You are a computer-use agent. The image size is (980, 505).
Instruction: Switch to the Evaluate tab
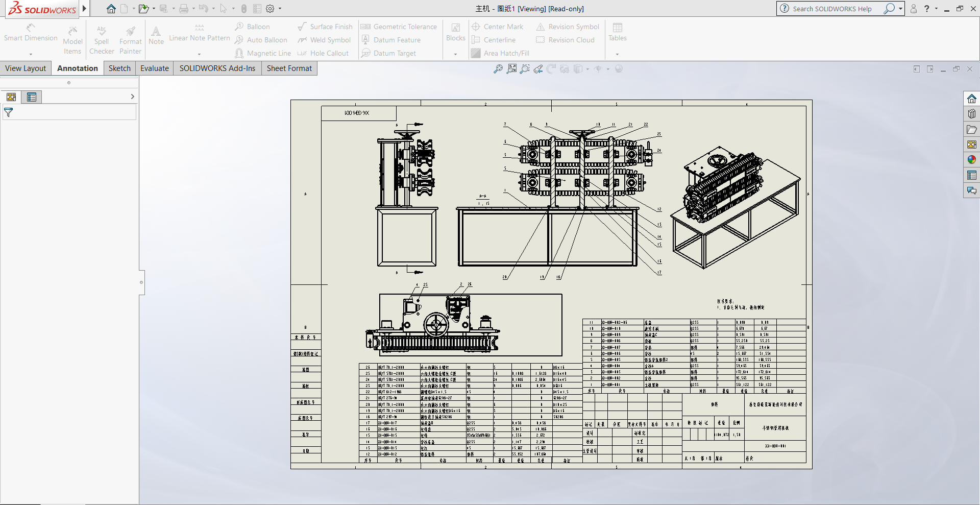click(x=155, y=68)
